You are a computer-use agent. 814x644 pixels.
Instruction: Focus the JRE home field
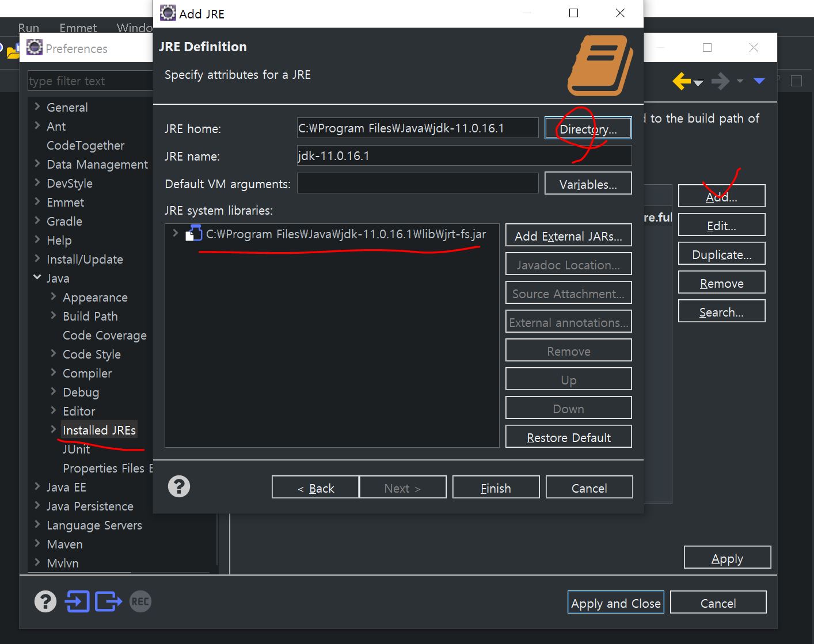coord(417,128)
